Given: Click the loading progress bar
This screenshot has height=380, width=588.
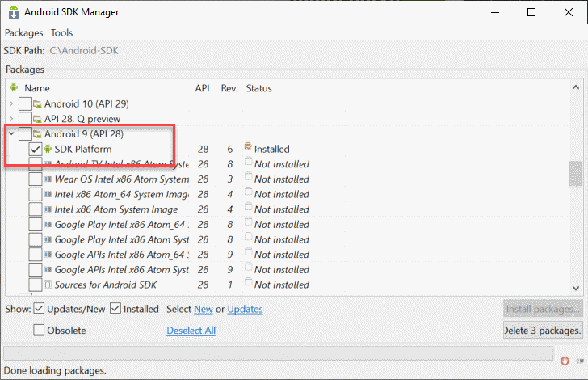Looking at the screenshot, I should (279, 353).
